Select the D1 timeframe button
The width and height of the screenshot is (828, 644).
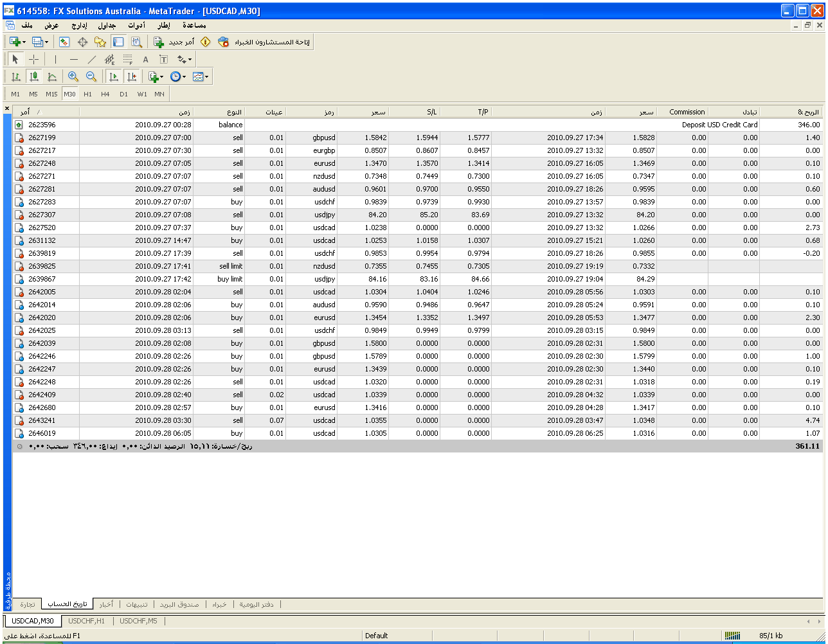123,94
